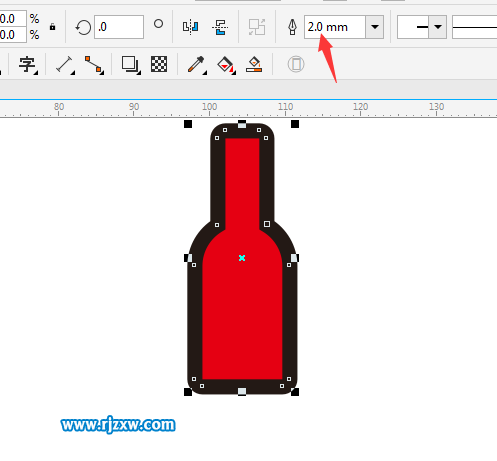497x461 pixels.
Task: Click the top-center selection handle
Action: [x=242, y=125]
